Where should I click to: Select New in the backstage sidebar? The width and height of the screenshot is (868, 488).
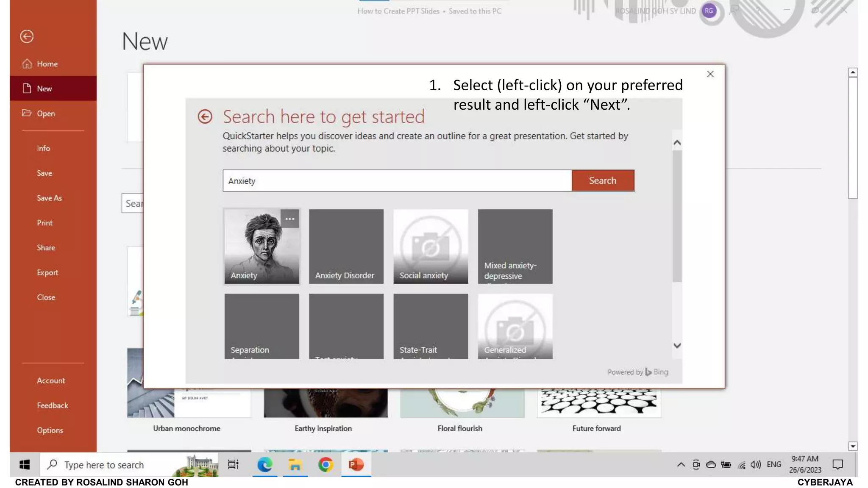(x=53, y=89)
